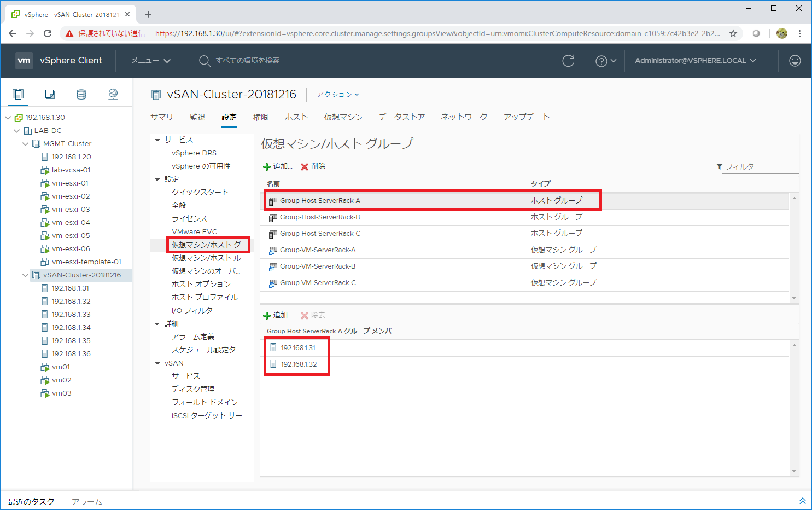The width and height of the screenshot is (812, 510).
Task: Open vSphere の可用性 settings
Action: [x=201, y=166]
